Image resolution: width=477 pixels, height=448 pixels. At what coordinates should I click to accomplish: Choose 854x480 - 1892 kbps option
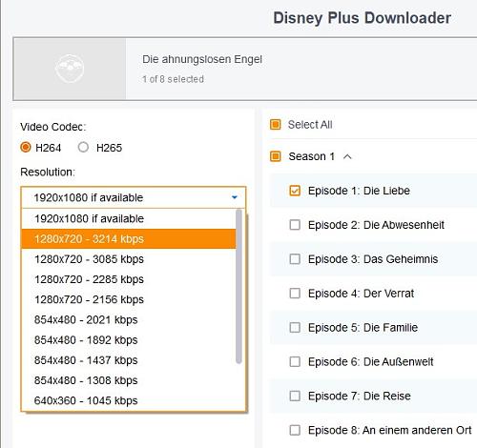coord(129,340)
